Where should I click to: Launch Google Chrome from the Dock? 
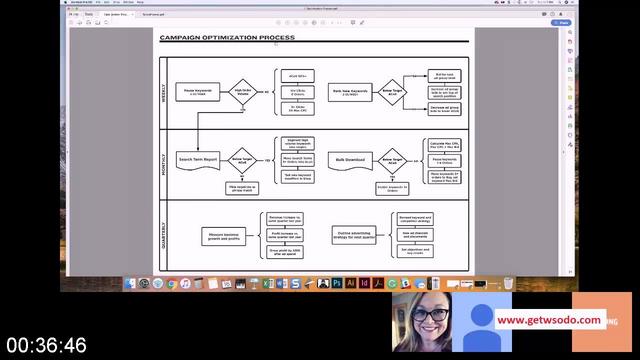171,283
